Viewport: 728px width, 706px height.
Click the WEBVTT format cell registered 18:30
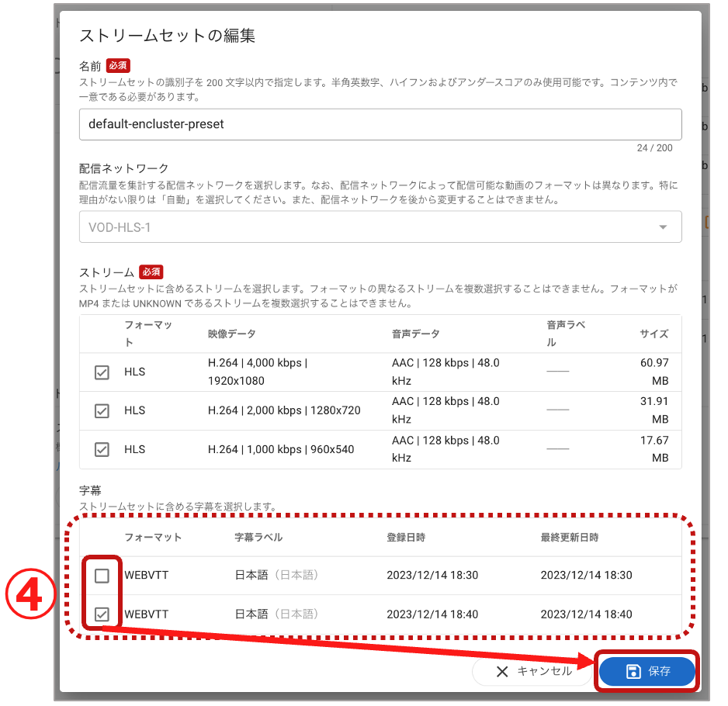[146, 575]
